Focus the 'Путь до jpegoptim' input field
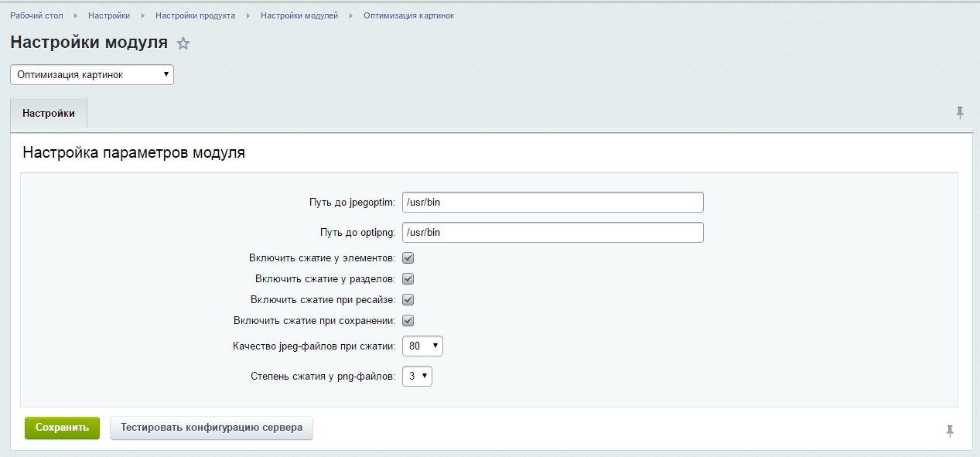The image size is (980, 457). pos(552,203)
